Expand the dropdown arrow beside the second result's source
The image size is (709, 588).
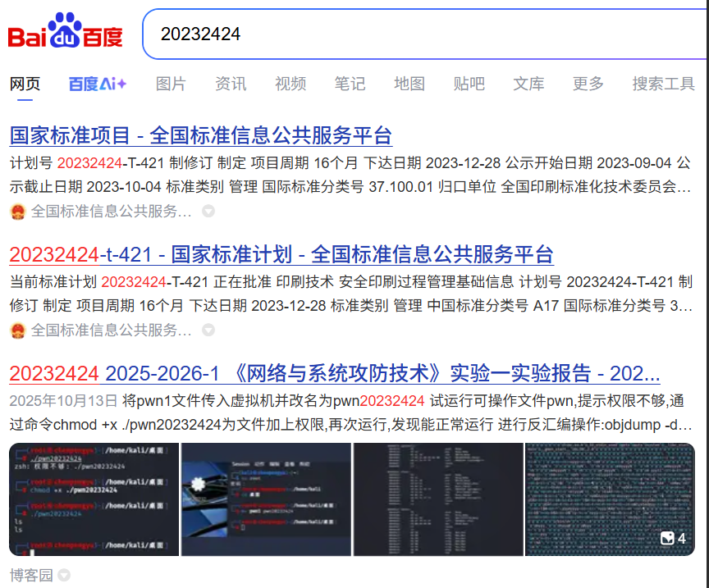208,330
